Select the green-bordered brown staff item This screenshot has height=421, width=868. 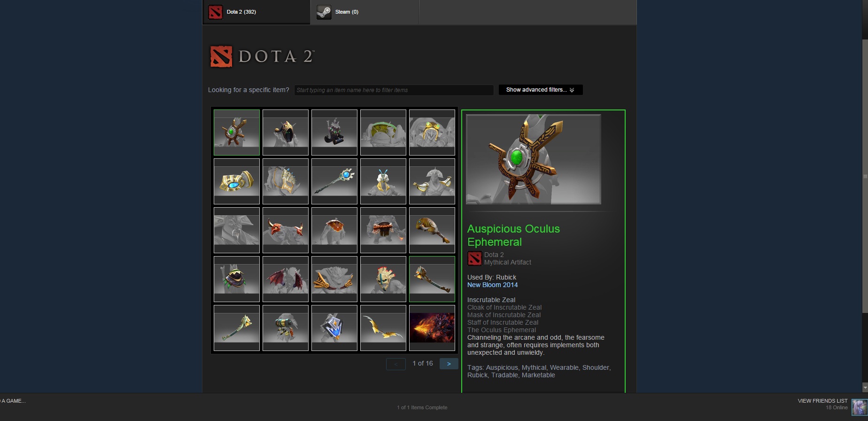point(432,279)
